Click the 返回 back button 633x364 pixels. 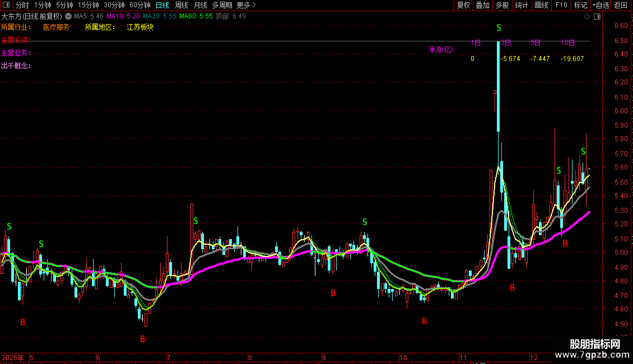click(621, 5)
